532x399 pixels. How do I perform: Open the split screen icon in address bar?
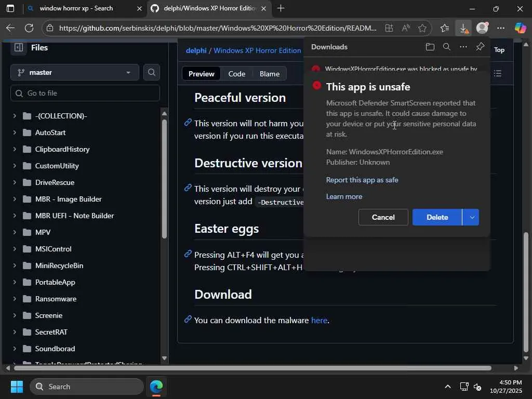point(389,28)
